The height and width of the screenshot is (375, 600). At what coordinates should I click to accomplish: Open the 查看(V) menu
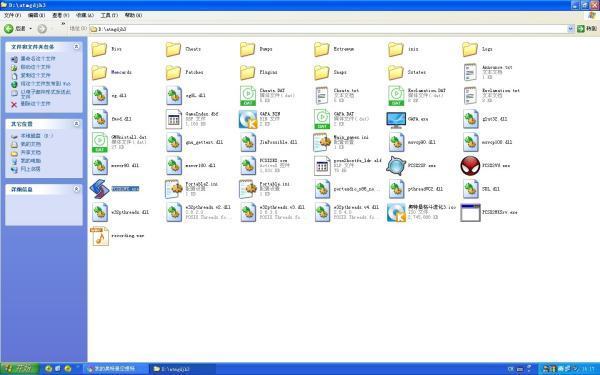pos(60,15)
